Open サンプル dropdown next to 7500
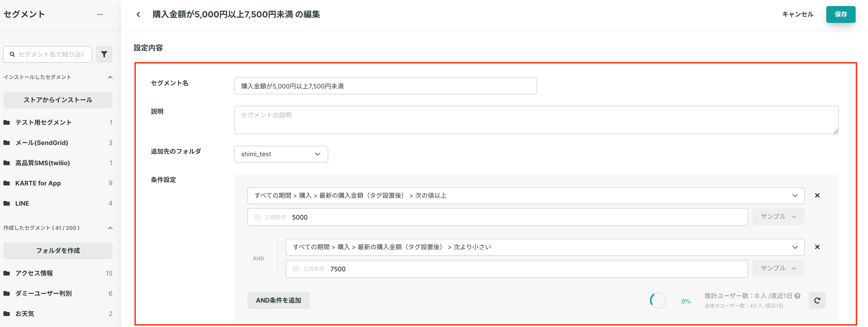The image size is (868, 327). click(778, 268)
